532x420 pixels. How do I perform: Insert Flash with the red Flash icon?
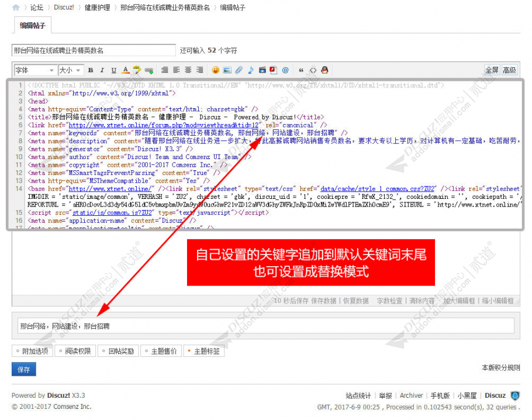tap(273, 70)
